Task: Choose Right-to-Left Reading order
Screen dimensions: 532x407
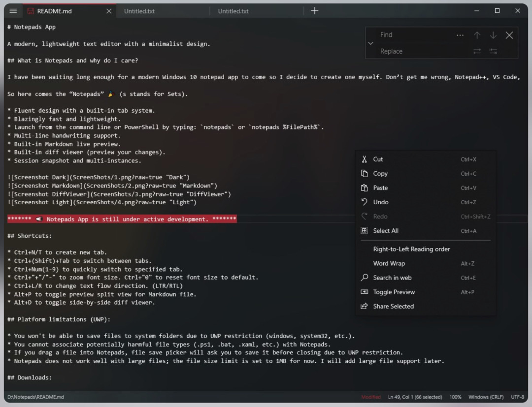Action: [426, 249]
